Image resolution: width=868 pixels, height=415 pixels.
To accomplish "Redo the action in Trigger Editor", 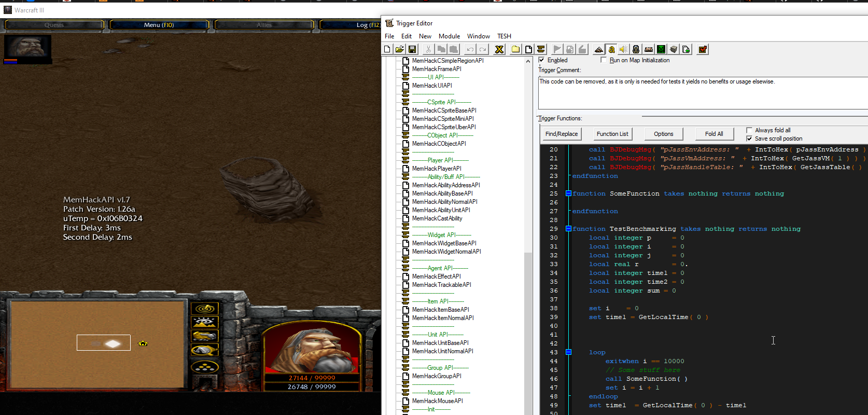I will pos(483,49).
